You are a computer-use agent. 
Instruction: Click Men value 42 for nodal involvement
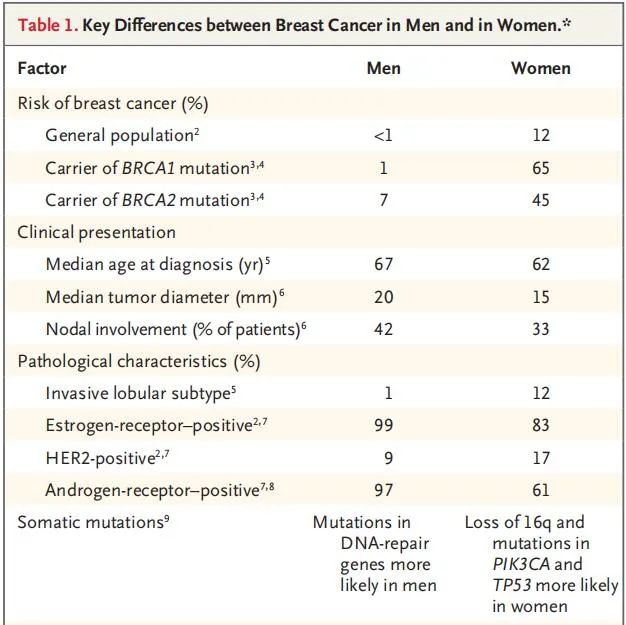pos(384,329)
